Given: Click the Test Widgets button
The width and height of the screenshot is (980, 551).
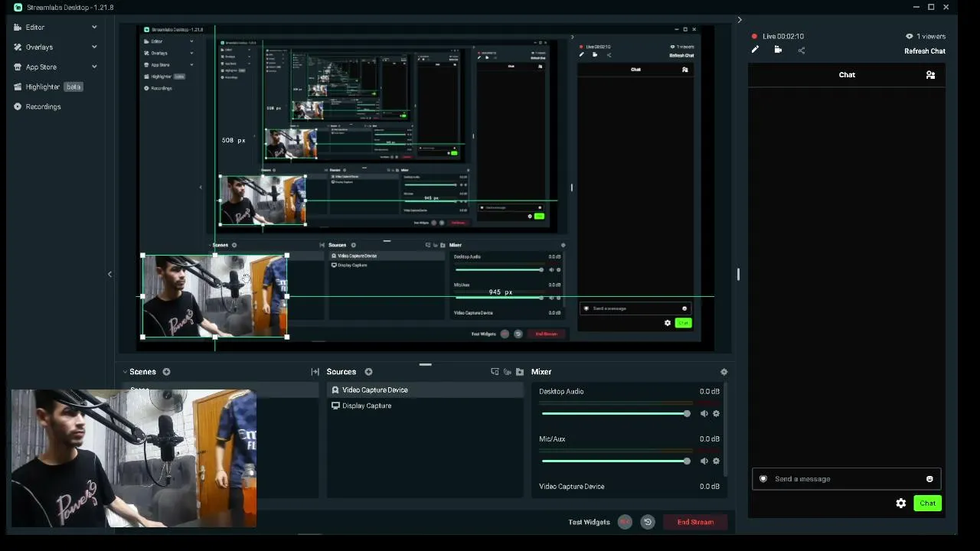Looking at the screenshot, I should coord(589,523).
